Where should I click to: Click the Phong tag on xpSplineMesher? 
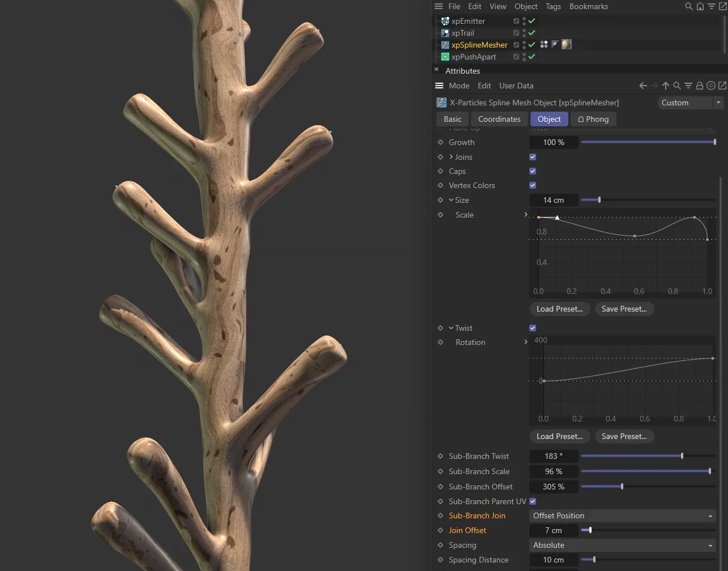555,44
